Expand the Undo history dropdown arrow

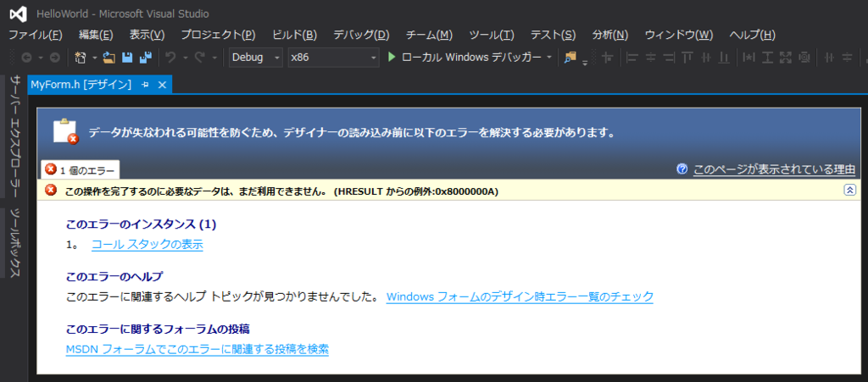pyautogui.click(x=186, y=57)
